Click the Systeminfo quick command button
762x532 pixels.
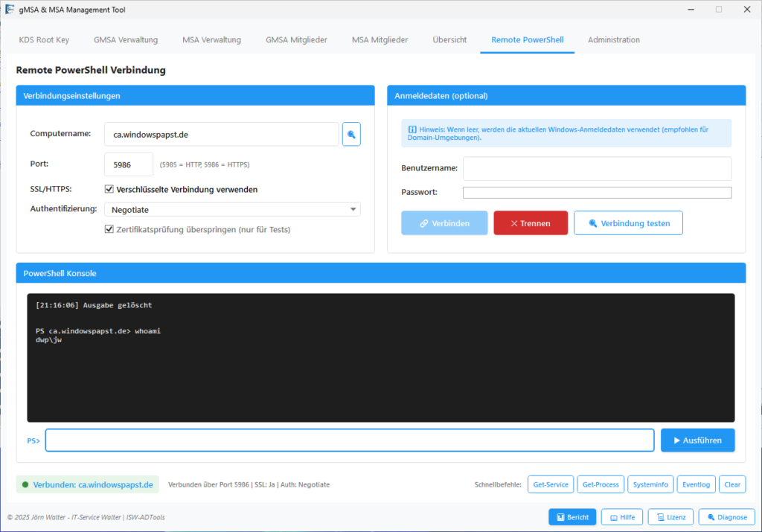pos(650,484)
